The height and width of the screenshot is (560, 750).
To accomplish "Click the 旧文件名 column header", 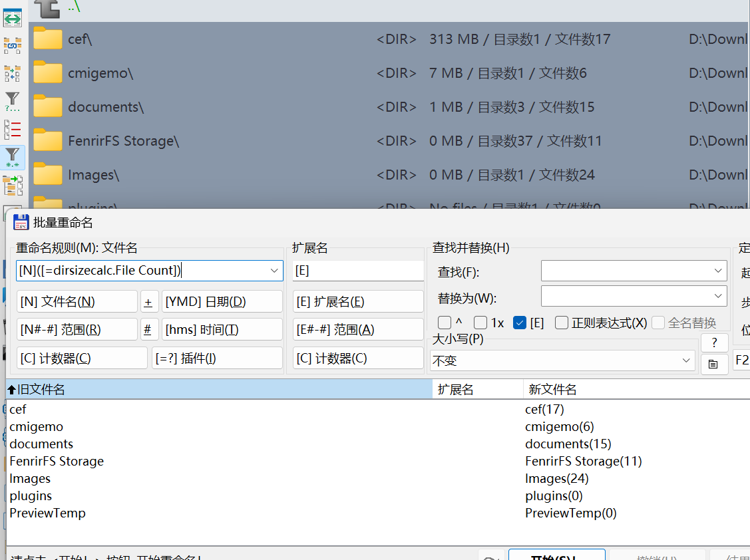I will (x=218, y=390).
